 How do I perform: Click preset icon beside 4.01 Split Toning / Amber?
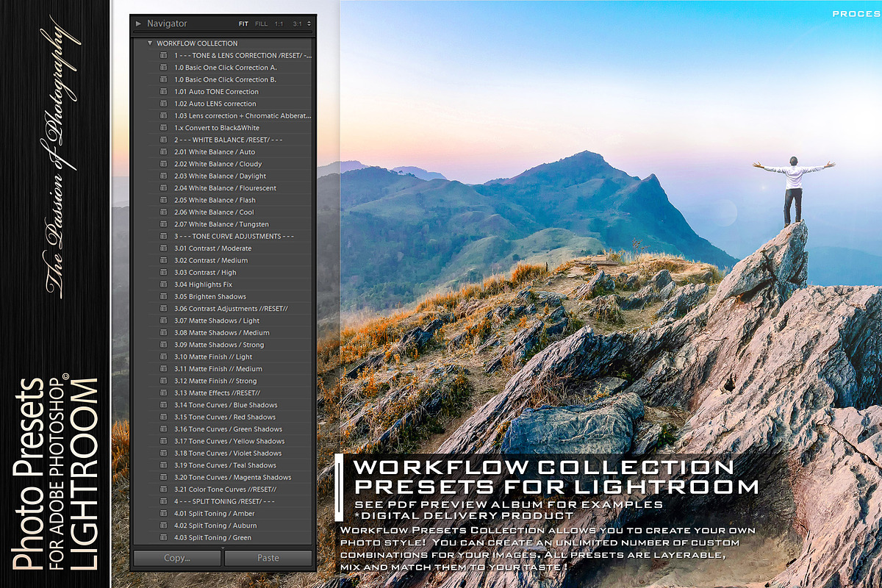click(164, 514)
